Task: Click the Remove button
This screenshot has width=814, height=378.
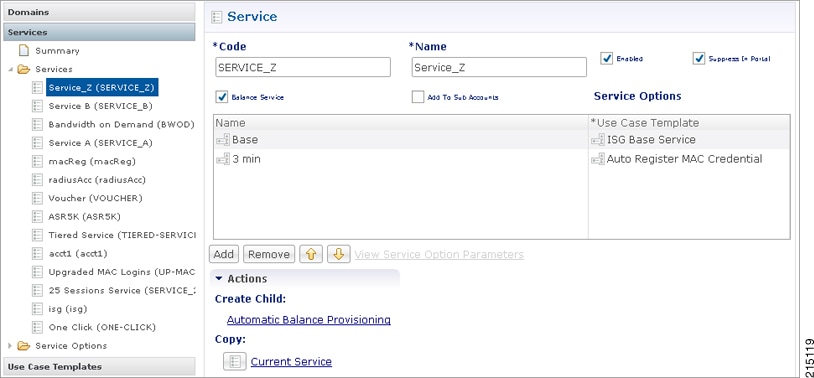Action: coord(269,254)
